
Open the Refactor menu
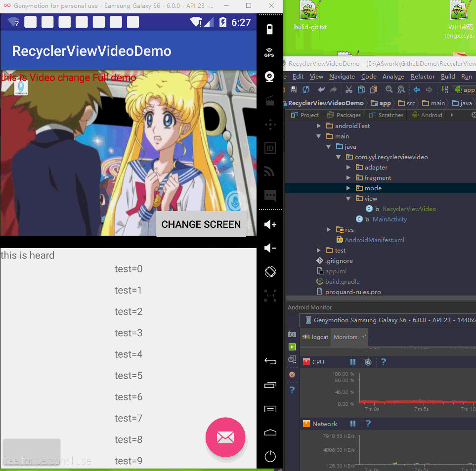tap(423, 77)
